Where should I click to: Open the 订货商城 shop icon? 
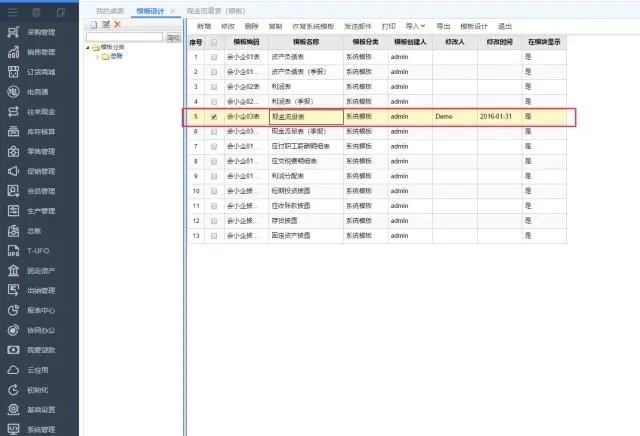pyautogui.click(x=13, y=72)
